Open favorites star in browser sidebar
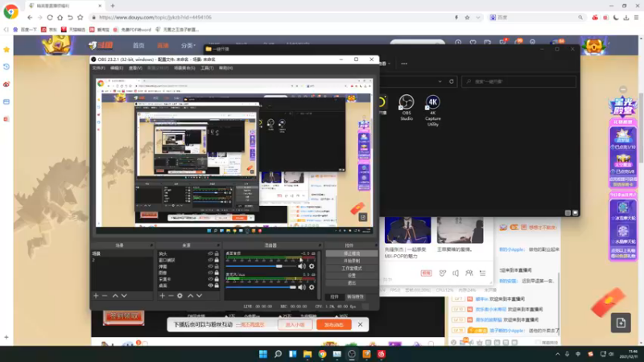 tap(6, 49)
